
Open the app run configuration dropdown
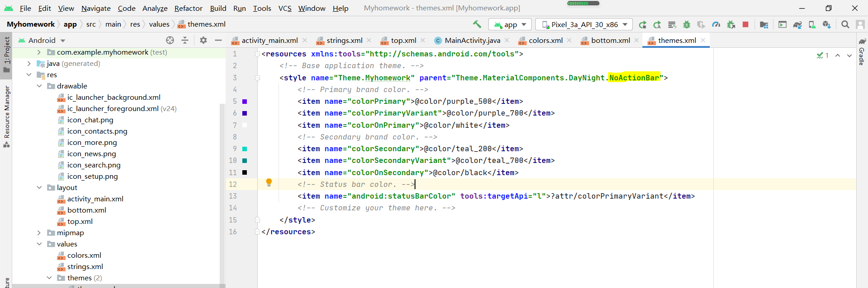511,24
